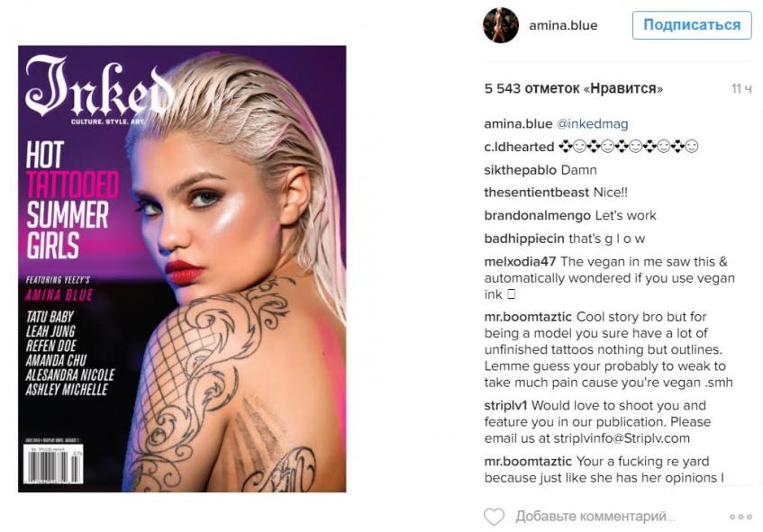The width and height of the screenshot is (763, 532).
Task: Focus the Добавьте комментарий input field
Action: [595, 517]
